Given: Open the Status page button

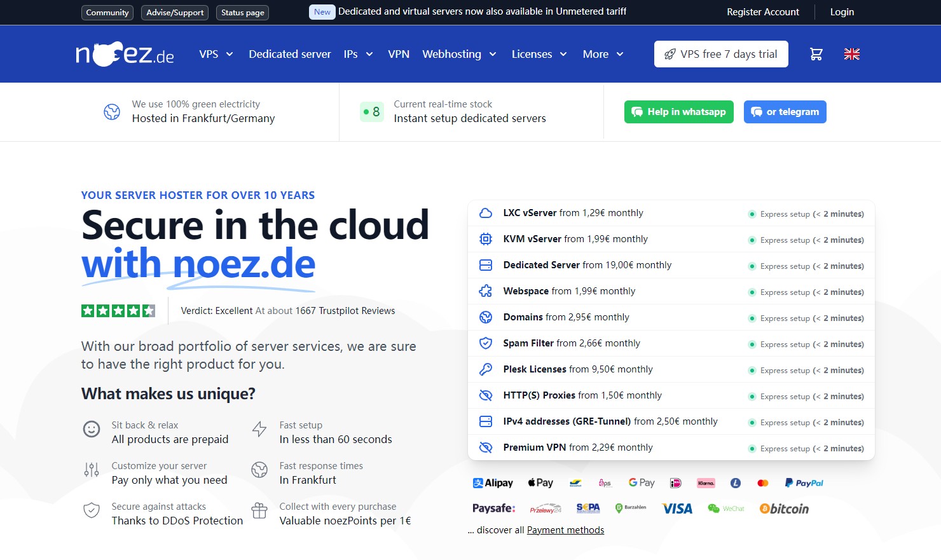Looking at the screenshot, I should pyautogui.click(x=243, y=12).
